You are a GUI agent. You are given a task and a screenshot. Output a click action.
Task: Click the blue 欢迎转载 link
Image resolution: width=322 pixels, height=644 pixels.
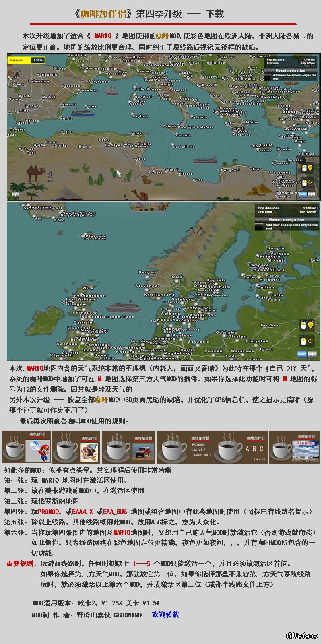165,615
